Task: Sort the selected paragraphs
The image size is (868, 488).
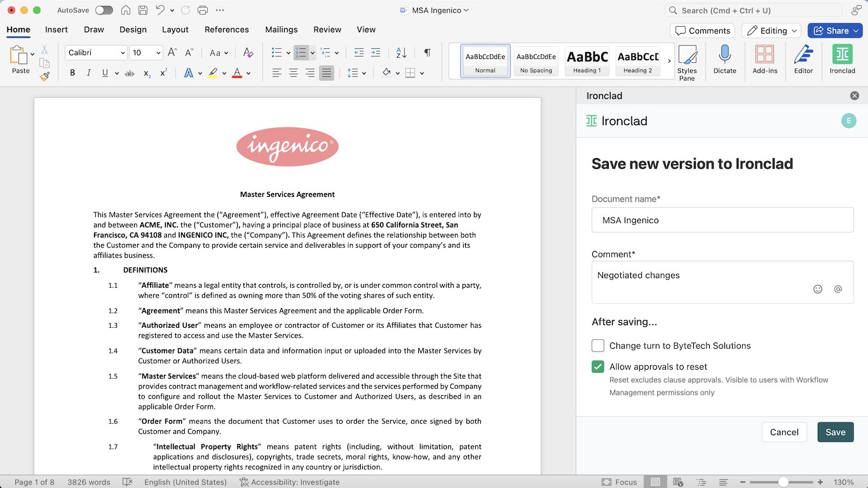Action: click(x=402, y=53)
